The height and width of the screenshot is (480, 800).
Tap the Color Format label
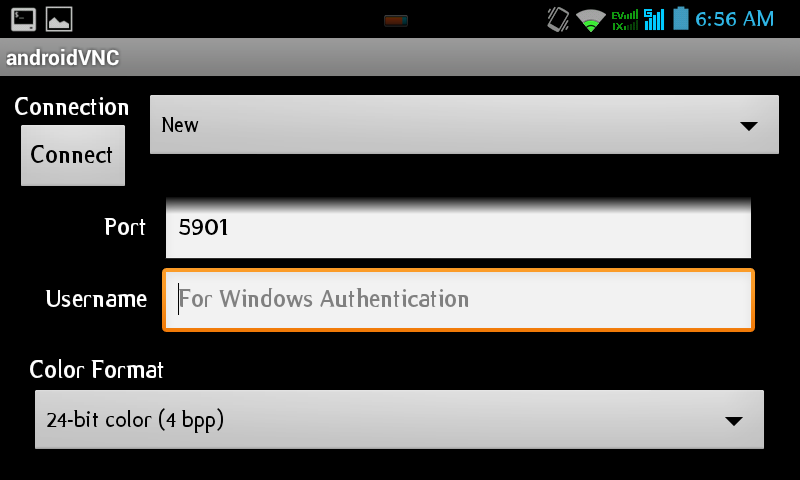point(96,369)
